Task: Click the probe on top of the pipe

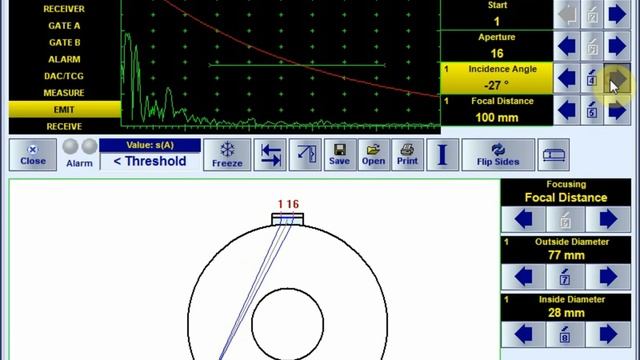Action: [288, 219]
